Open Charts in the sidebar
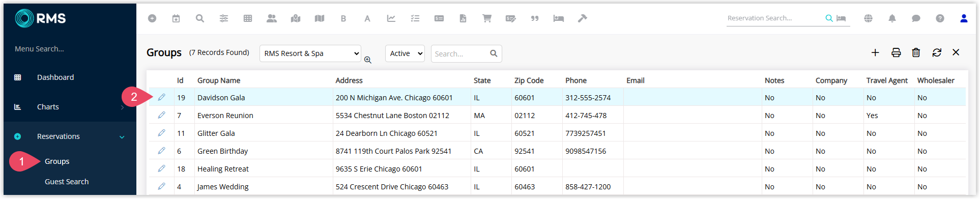980x199 pixels. pyautogui.click(x=48, y=107)
